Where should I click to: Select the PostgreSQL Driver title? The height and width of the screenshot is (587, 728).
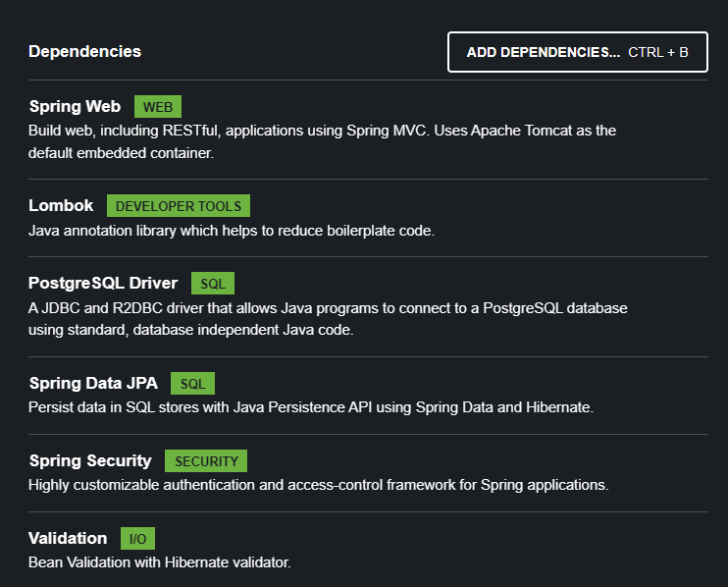pyautogui.click(x=103, y=283)
